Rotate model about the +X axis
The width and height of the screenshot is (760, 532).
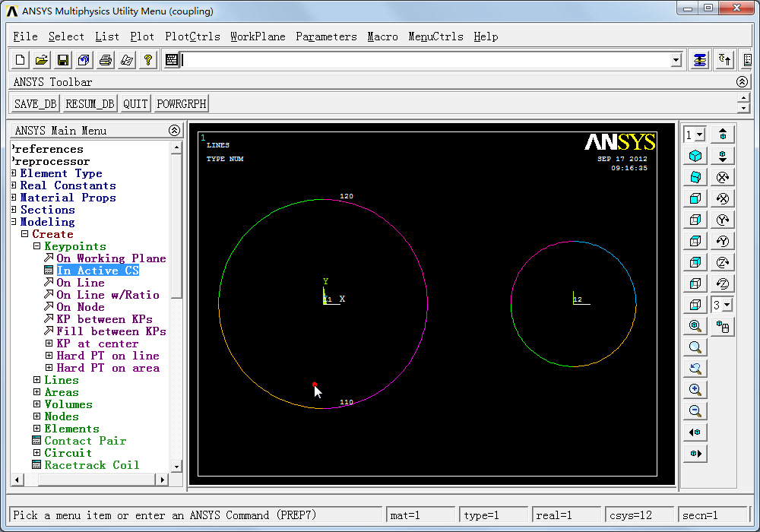coord(723,177)
